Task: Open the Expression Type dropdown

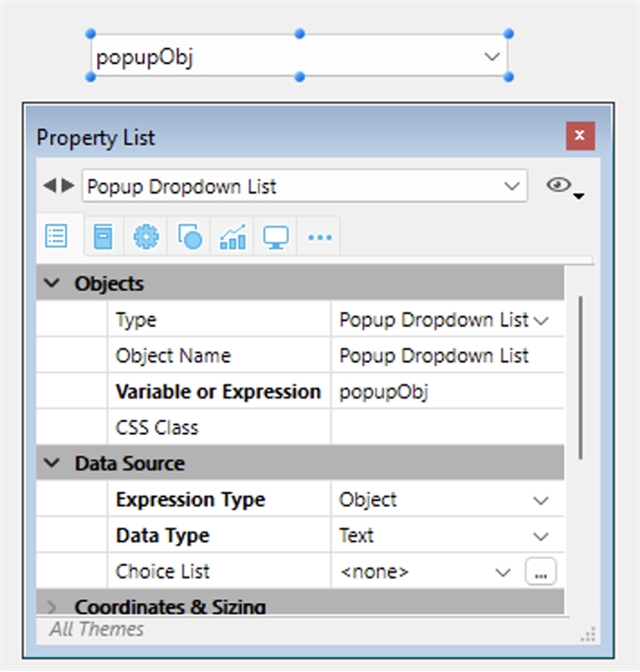Action: pyautogui.click(x=541, y=500)
